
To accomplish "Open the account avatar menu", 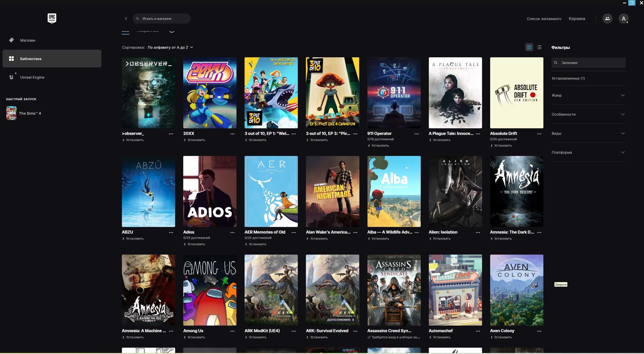I will point(623,19).
